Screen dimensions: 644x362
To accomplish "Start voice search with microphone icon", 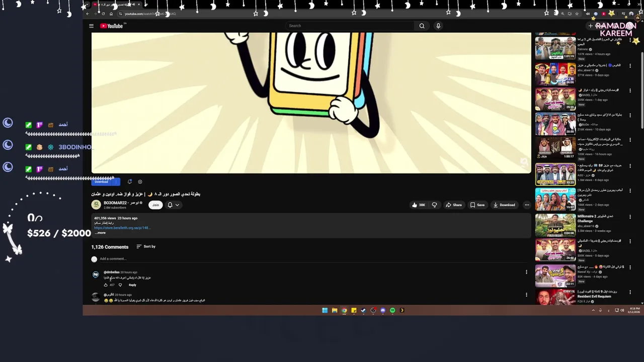I will 438,26.
